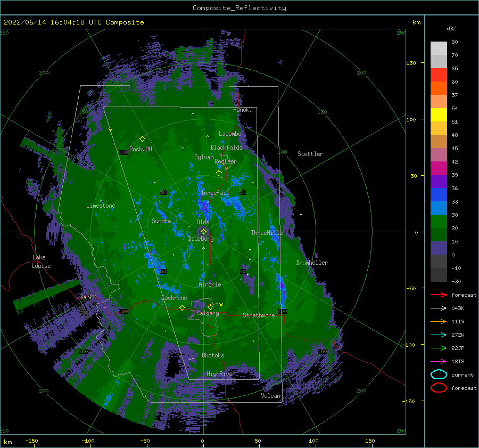
Task: Click the Strathmore label
Action: [x=259, y=315]
